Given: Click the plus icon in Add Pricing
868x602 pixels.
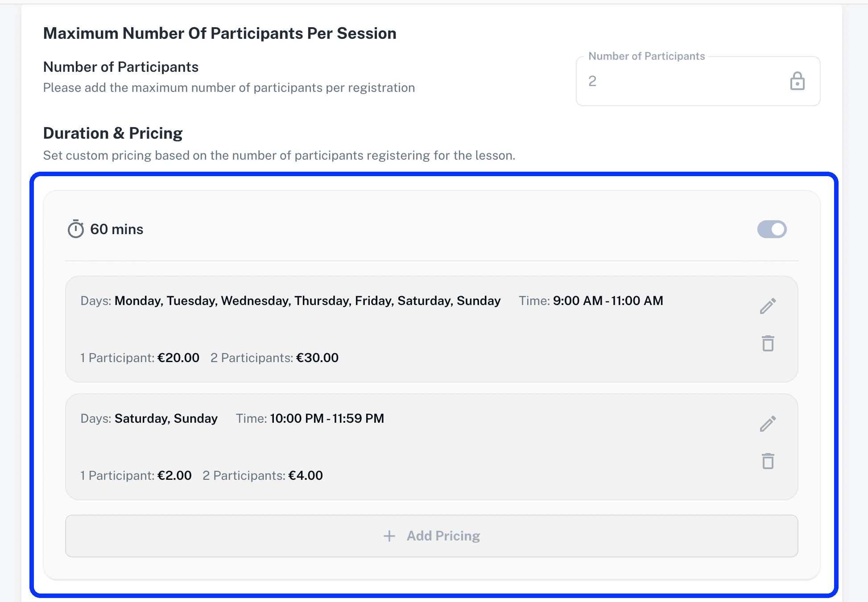Looking at the screenshot, I should (x=389, y=536).
